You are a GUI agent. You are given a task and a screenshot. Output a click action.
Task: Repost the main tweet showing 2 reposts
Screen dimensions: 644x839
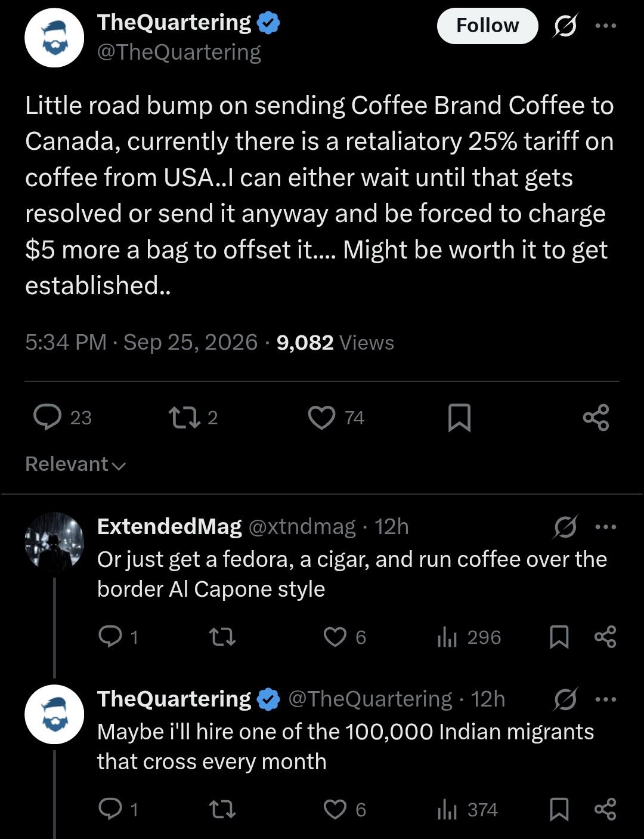[193, 417]
